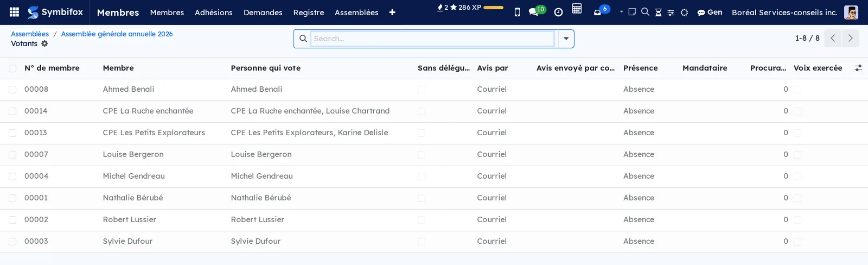The image size is (868, 265).
Task: Open the apps grid menu
Action: pyautogui.click(x=15, y=12)
